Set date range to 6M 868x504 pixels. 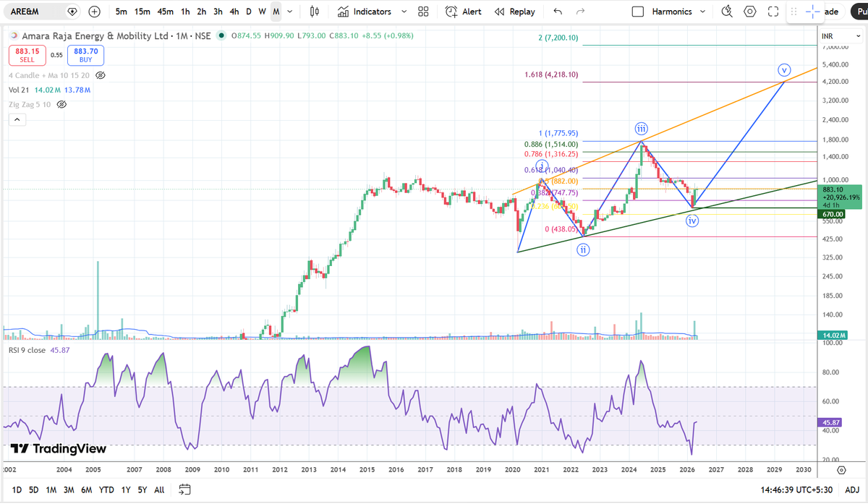point(86,490)
